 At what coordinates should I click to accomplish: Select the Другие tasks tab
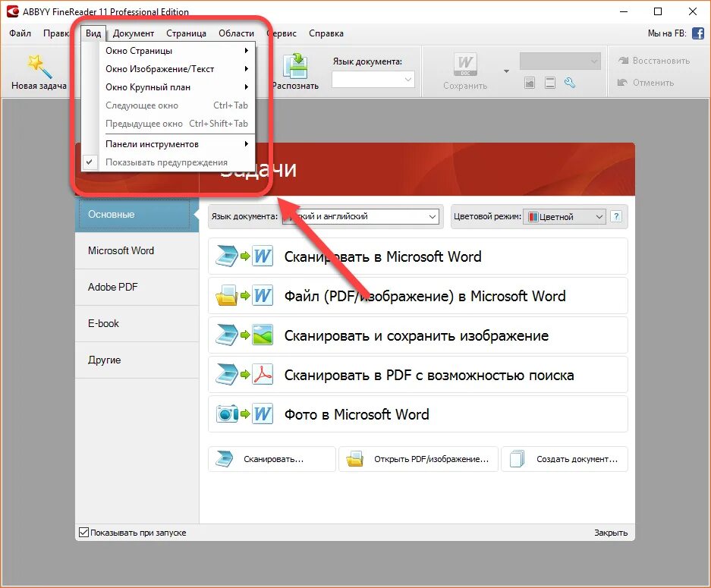point(137,360)
